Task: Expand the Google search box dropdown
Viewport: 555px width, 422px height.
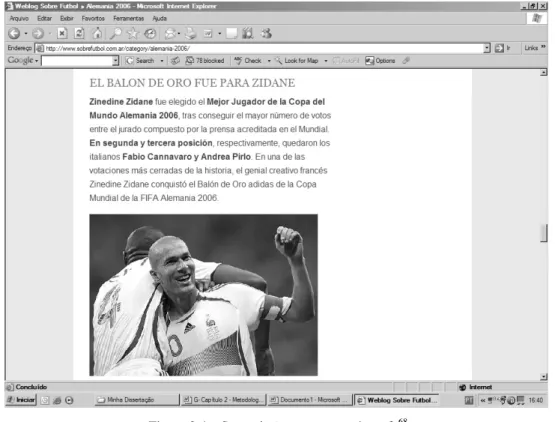Action: pyautogui.click(x=115, y=61)
